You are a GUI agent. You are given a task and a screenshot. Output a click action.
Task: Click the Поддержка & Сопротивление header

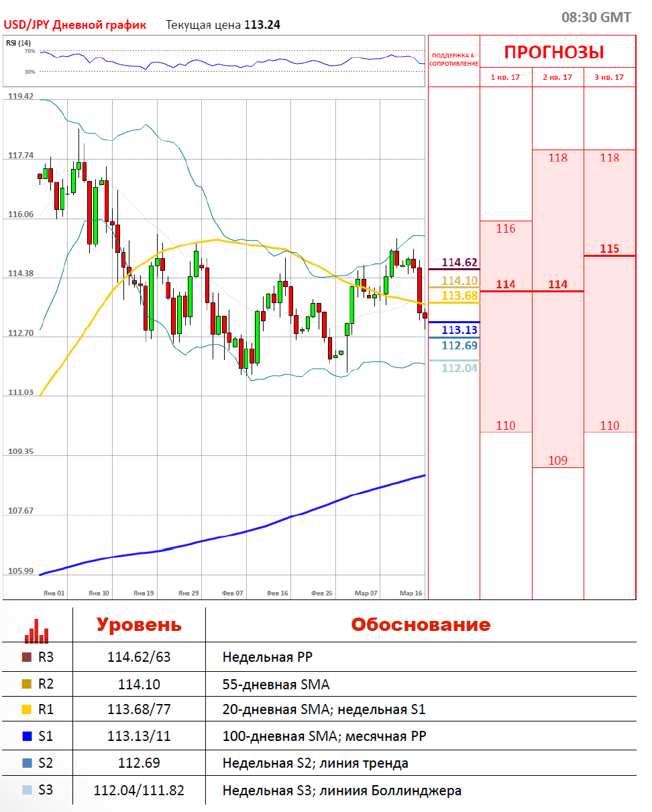(454, 60)
